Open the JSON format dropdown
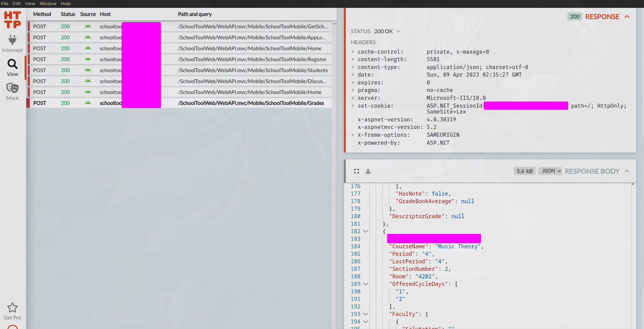Viewport: 644px width, 329px height. (550, 171)
